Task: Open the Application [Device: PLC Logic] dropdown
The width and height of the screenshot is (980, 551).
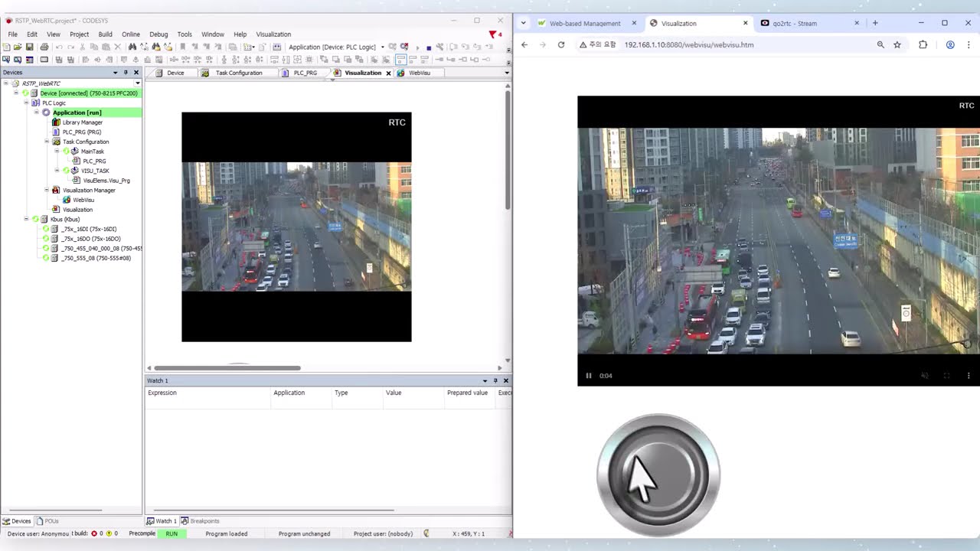Action: coord(383,47)
